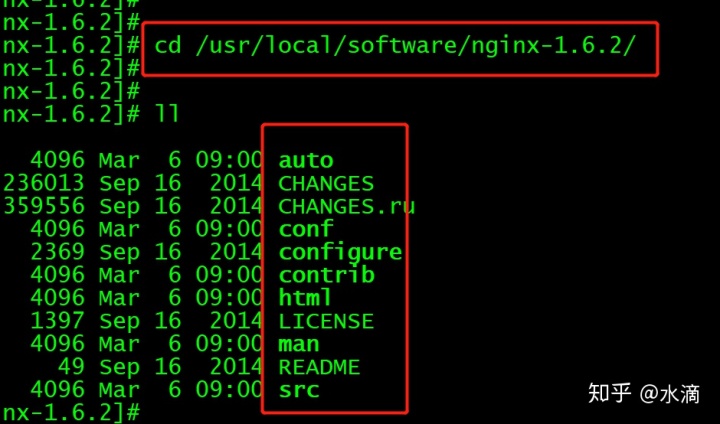The height and width of the screenshot is (424, 720).
Task: Click the Mar 6 09:00 date of html
Action: point(181,298)
